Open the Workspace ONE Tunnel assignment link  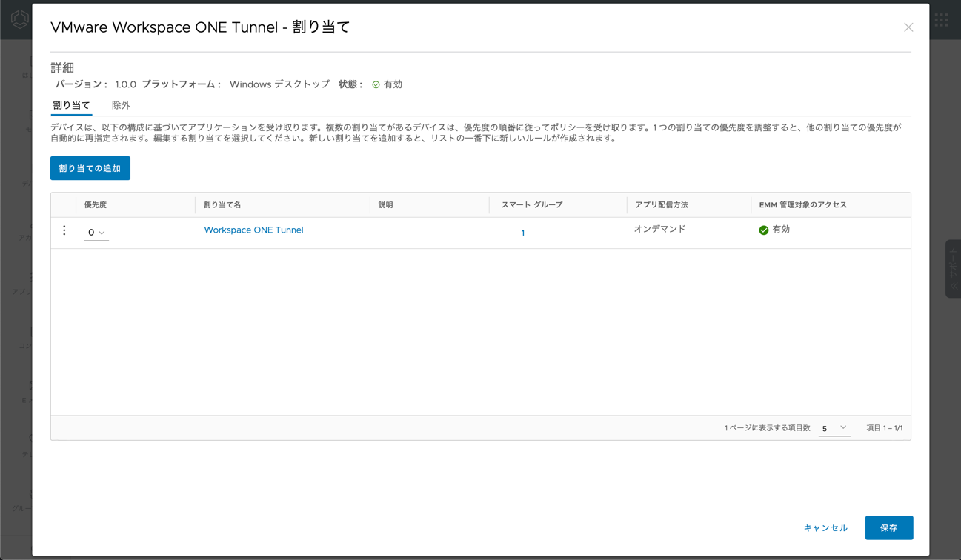click(x=253, y=230)
